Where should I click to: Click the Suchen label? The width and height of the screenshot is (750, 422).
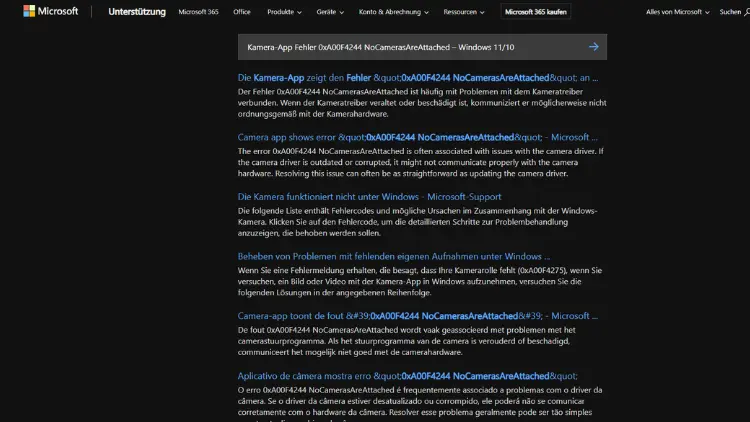[730, 12]
